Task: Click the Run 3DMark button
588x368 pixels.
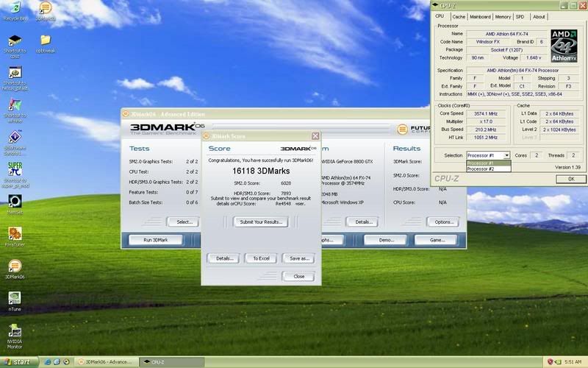Action: point(155,240)
